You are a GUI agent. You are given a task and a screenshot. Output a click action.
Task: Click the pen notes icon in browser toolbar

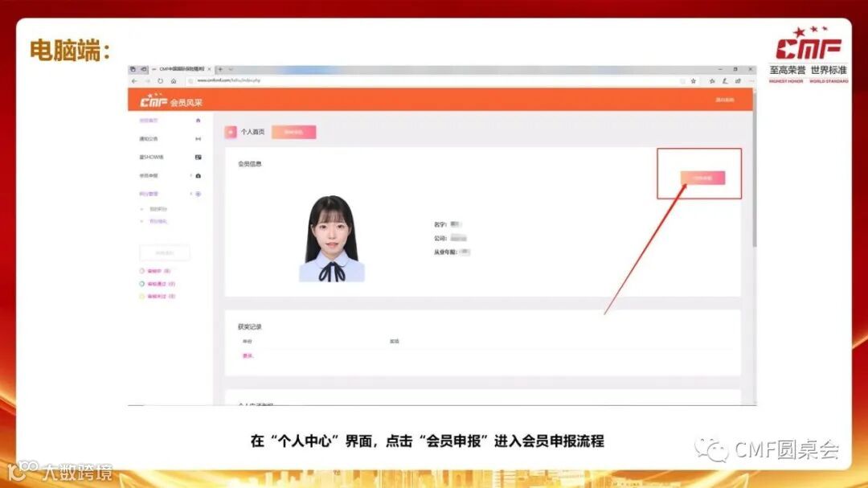coord(725,81)
